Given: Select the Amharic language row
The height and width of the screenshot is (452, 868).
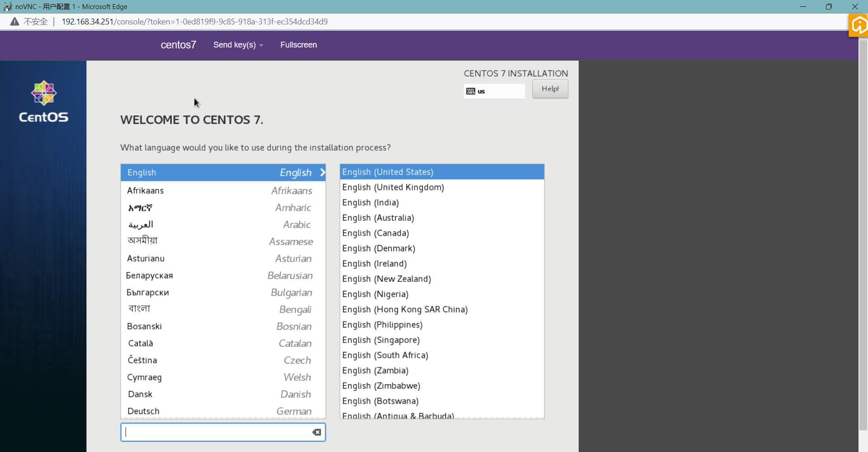Looking at the screenshot, I should [223, 208].
